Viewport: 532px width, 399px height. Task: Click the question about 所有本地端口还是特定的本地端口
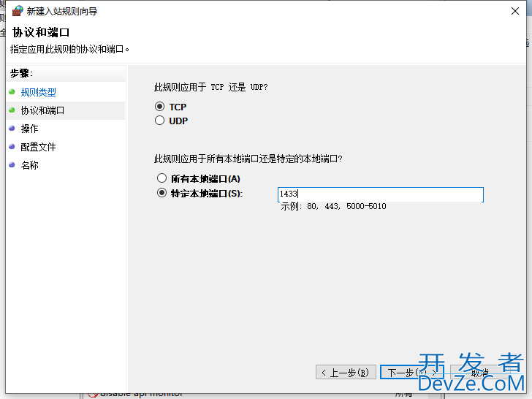248,159
